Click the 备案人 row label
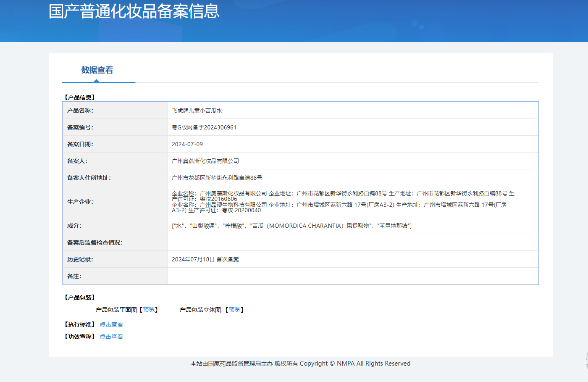 tap(77, 161)
